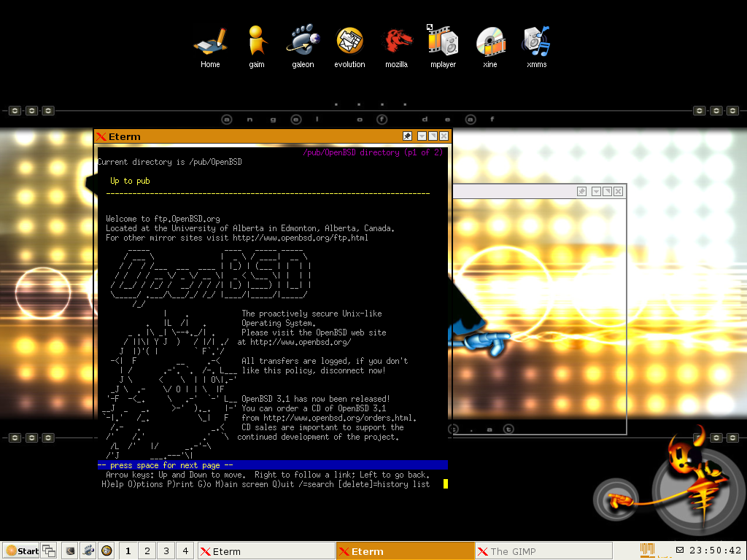Image resolution: width=747 pixels, height=560 pixels.
Task: Click '/pub/OpenBSD directory (p1 of 2)' header text
Action: point(373,152)
